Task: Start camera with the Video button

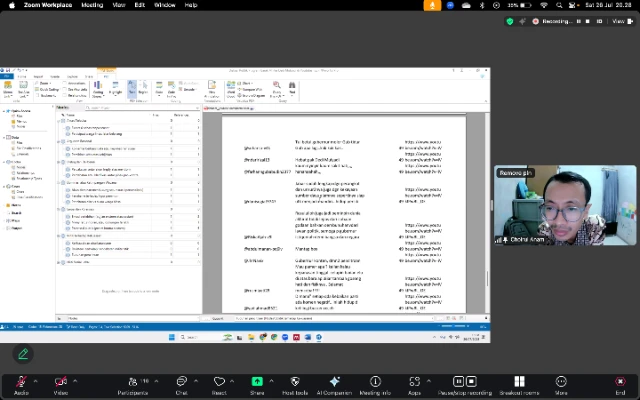Action: (61, 385)
